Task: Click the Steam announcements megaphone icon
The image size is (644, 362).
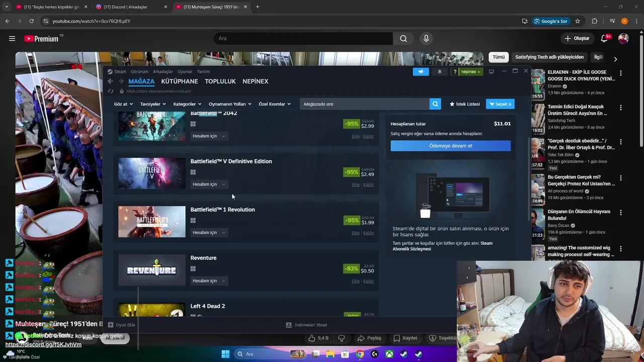Action: pos(421,71)
